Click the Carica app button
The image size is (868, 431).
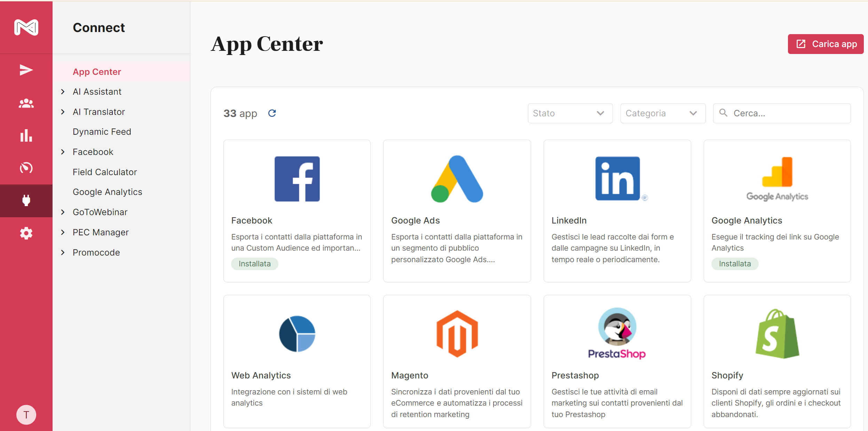point(826,44)
